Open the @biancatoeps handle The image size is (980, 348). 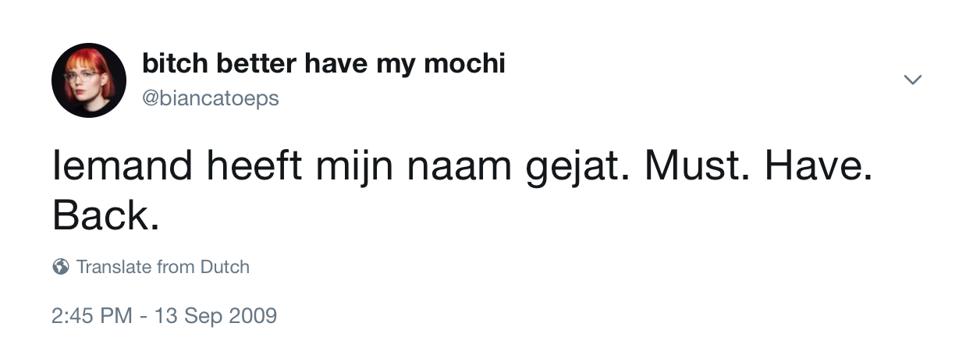click(x=210, y=98)
